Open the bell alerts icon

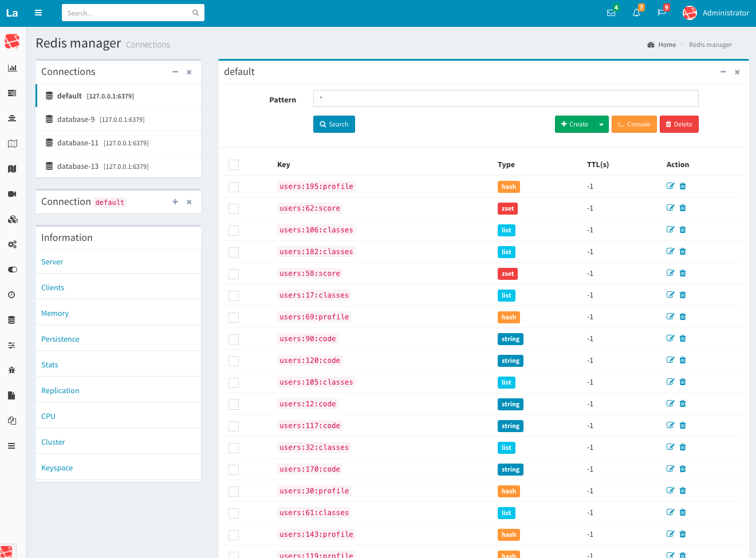pos(636,13)
